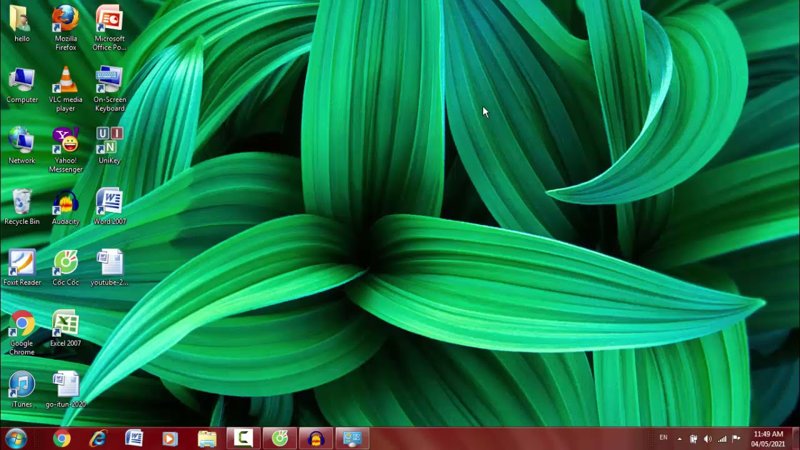
Task: Open the hello user folder icon
Action: click(x=21, y=23)
